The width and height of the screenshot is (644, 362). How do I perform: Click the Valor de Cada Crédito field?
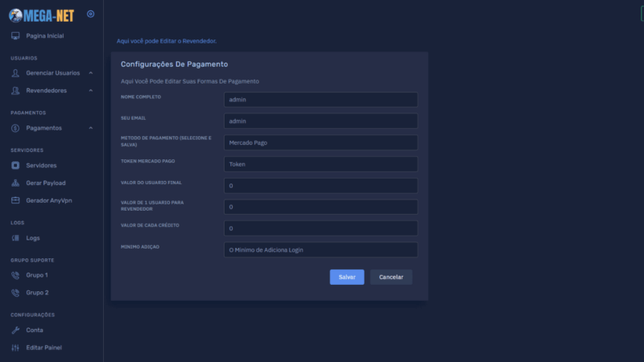(x=320, y=228)
